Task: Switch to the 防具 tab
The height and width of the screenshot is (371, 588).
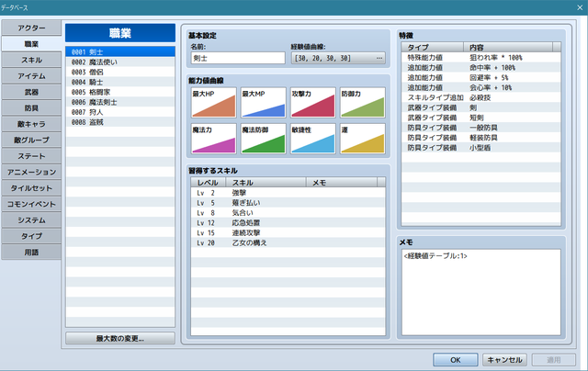Action: 31,108
